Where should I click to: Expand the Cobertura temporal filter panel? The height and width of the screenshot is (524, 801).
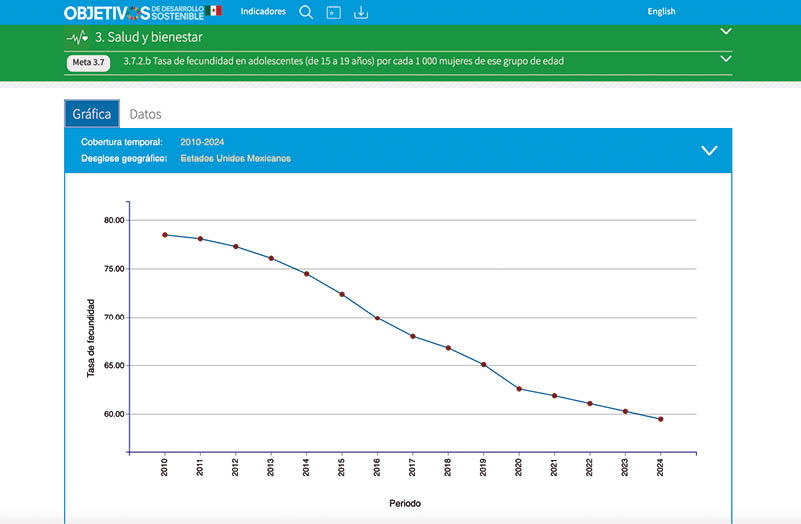(x=709, y=150)
